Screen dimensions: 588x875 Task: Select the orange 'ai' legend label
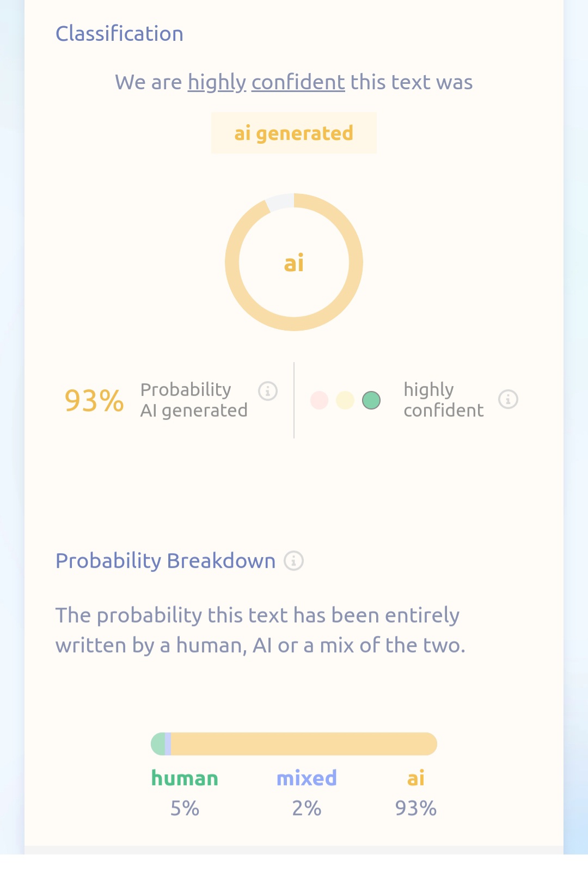[x=415, y=778]
